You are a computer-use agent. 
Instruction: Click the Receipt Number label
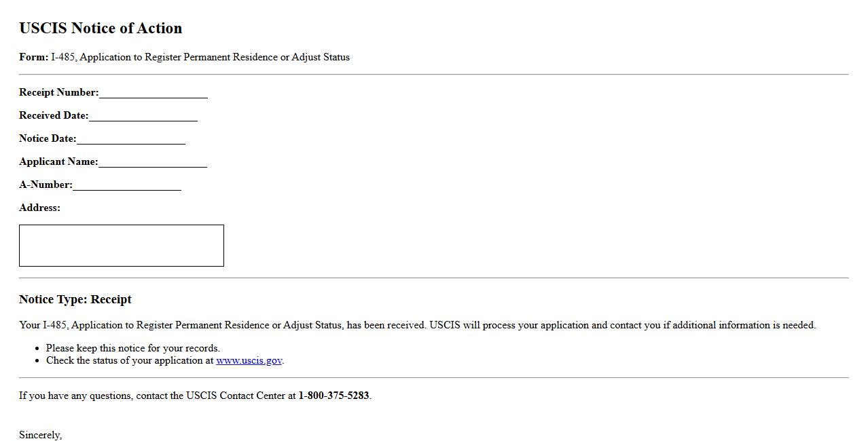point(58,92)
